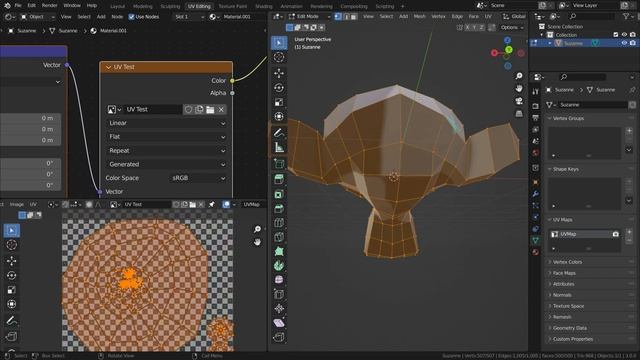Unlink the UV Test image with X button
This screenshot has height=360, width=640.
coord(221,109)
